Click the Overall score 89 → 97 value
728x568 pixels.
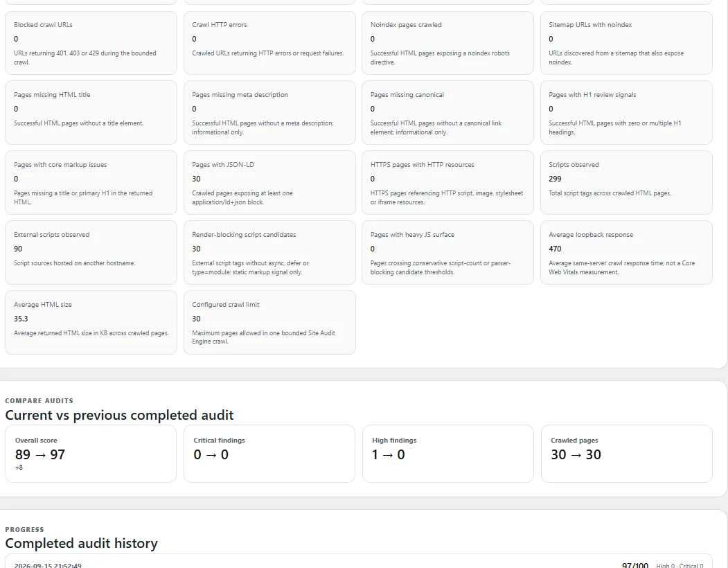40,454
